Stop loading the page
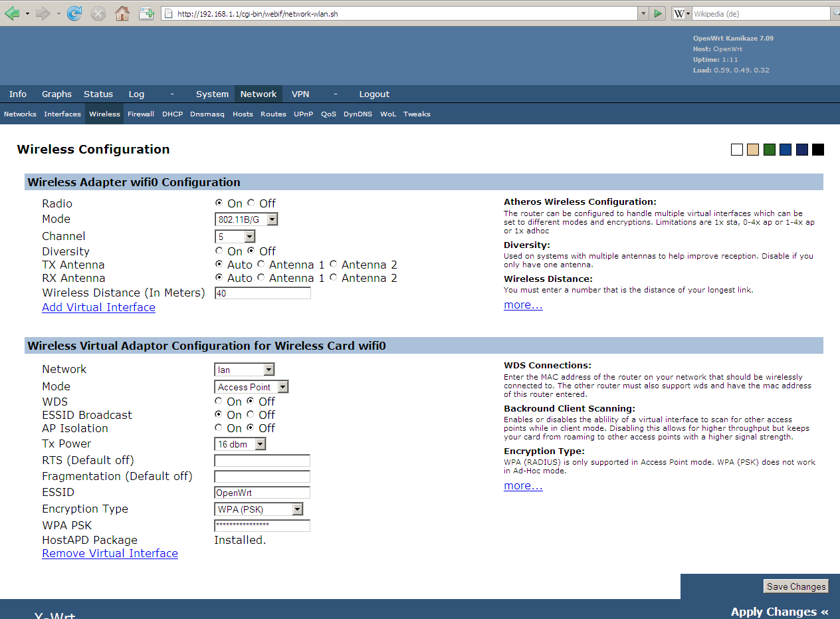The image size is (840, 619). pyautogui.click(x=98, y=13)
